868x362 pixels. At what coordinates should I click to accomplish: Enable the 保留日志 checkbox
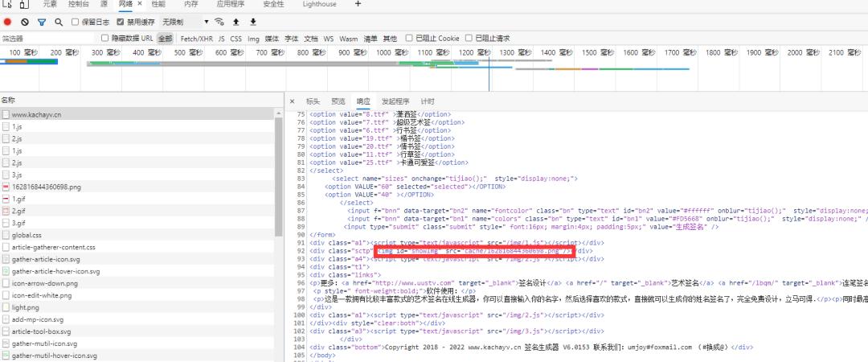76,23
